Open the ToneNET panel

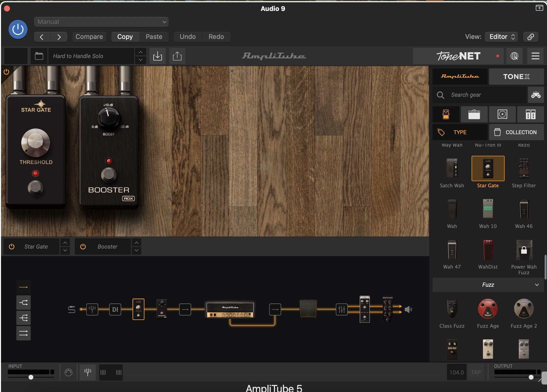pos(458,56)
